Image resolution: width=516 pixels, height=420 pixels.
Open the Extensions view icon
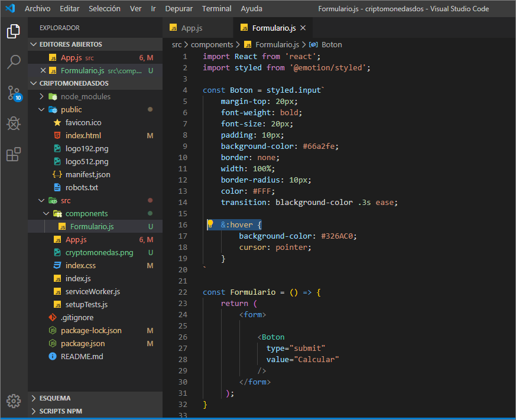point(14,154)
